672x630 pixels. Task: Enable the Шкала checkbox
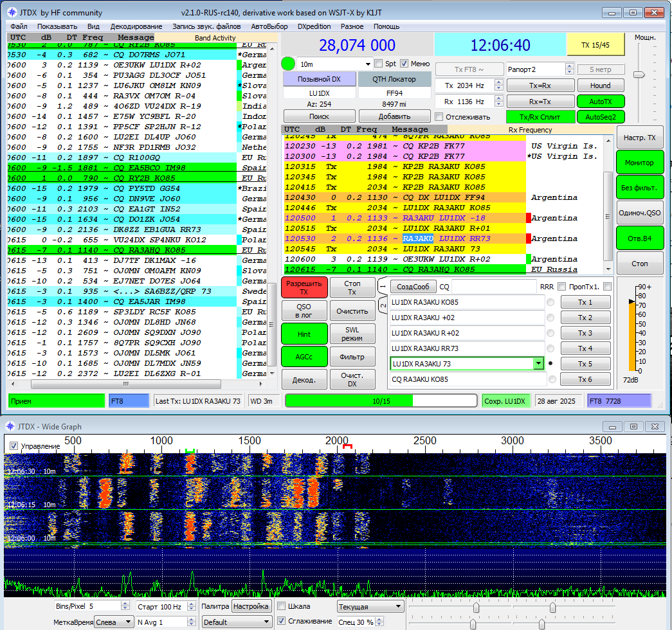[282, 606]
